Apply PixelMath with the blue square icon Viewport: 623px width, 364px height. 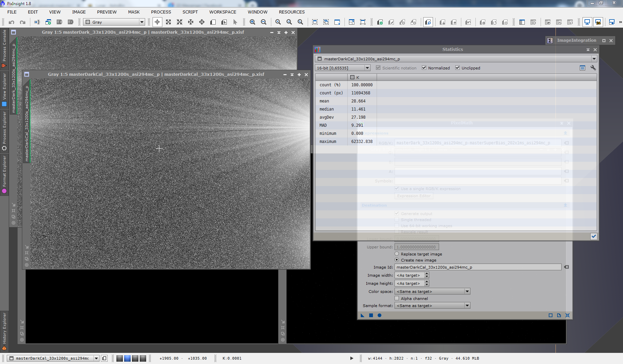coord(371,315)
